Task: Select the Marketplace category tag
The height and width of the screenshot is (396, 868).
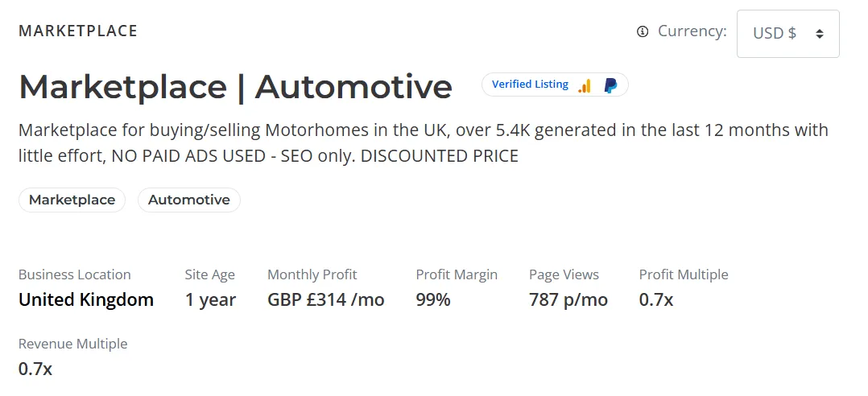Action: [72, 200]
